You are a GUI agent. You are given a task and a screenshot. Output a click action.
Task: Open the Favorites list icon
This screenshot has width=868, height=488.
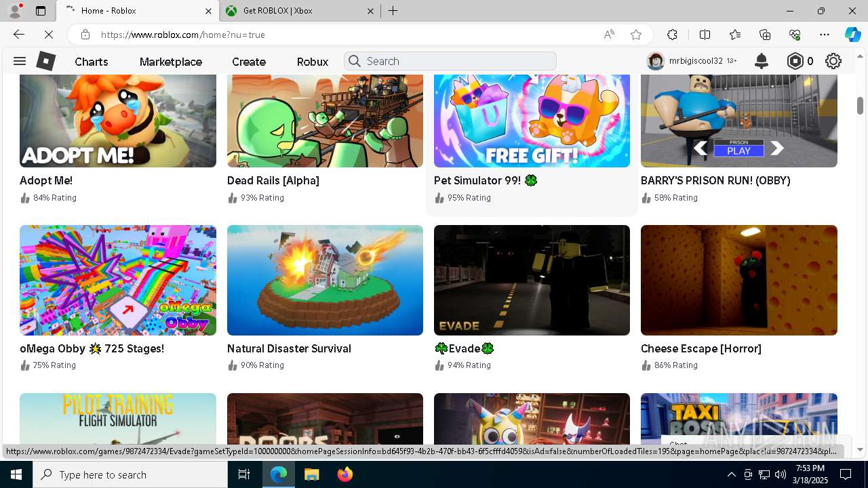coord(735,35)
